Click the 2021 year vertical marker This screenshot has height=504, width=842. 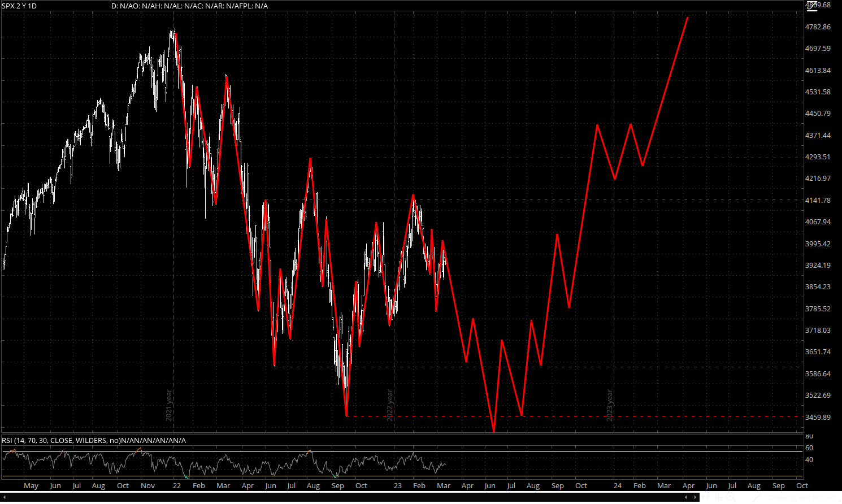[x=169, y=405]
